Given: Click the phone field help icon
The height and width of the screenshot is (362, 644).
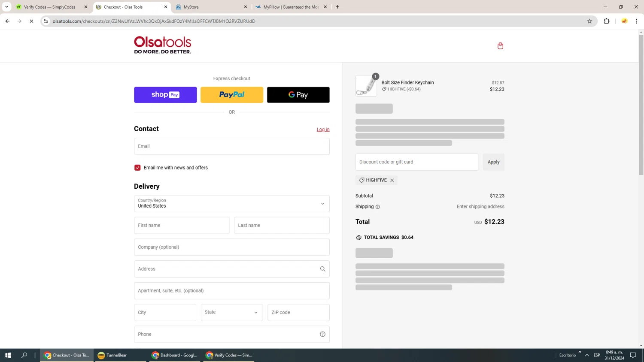Looking at the screenshot, I should tap(322, 334).
